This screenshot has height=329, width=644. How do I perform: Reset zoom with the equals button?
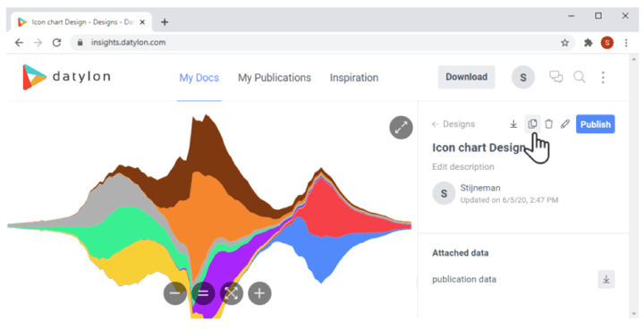[203, 293]
